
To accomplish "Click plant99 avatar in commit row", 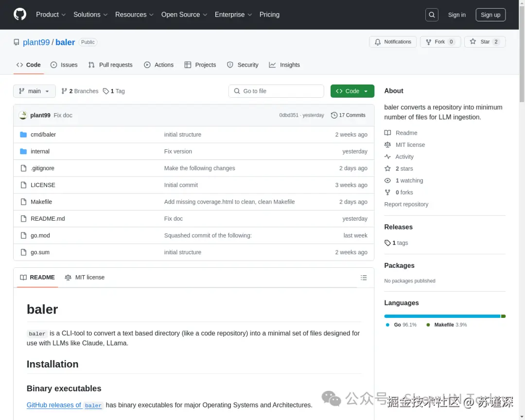I will point(23,115).
